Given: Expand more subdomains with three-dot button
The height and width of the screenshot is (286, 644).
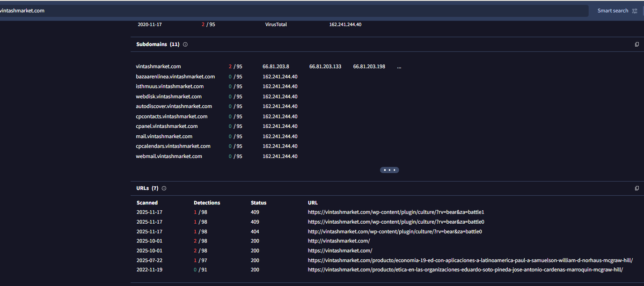Looking at the screenshot, I should [x=390, y=170].
